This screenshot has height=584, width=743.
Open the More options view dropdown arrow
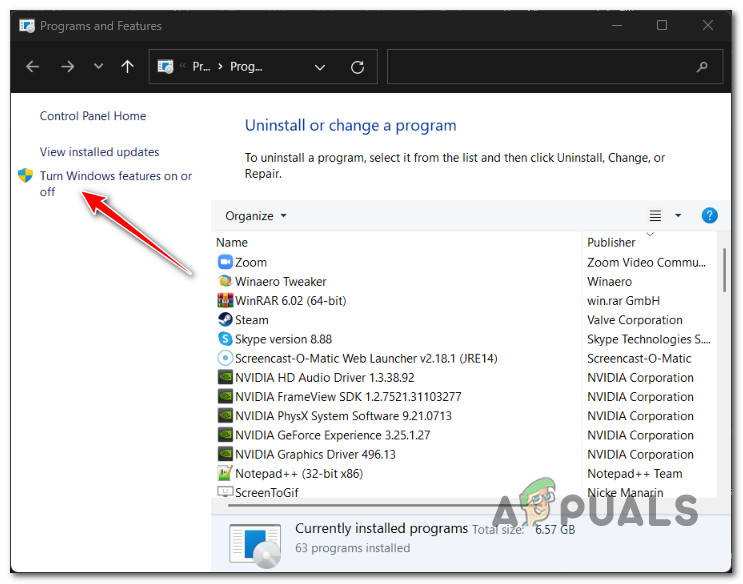tap(678, 216)
